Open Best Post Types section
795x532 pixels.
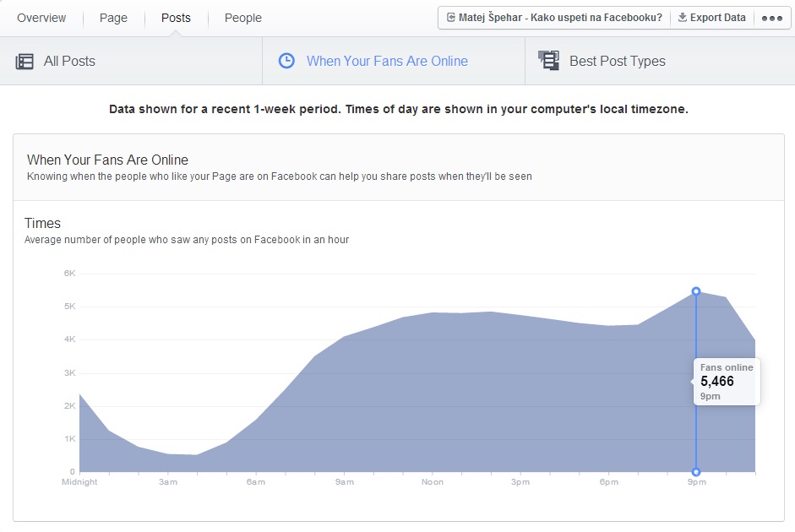tap(660, 62)
